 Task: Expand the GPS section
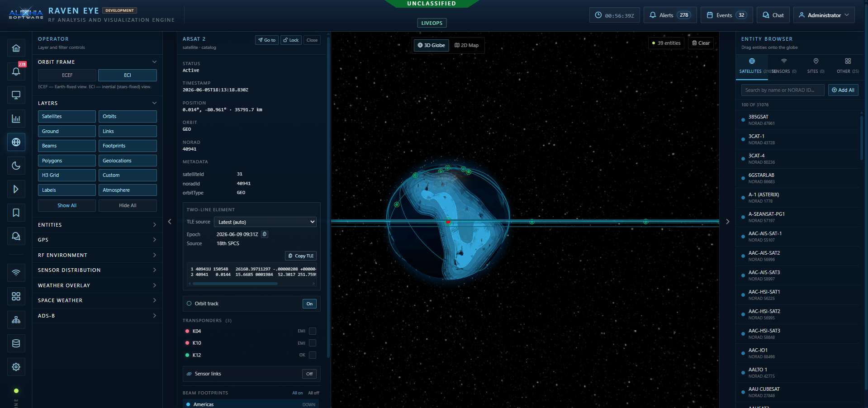point(97,240)
